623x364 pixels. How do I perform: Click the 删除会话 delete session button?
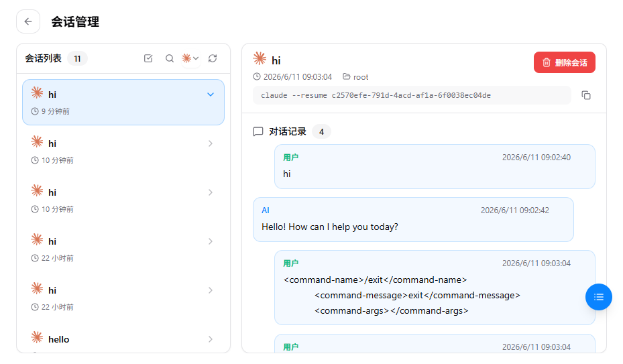click(x=564, y=62)
